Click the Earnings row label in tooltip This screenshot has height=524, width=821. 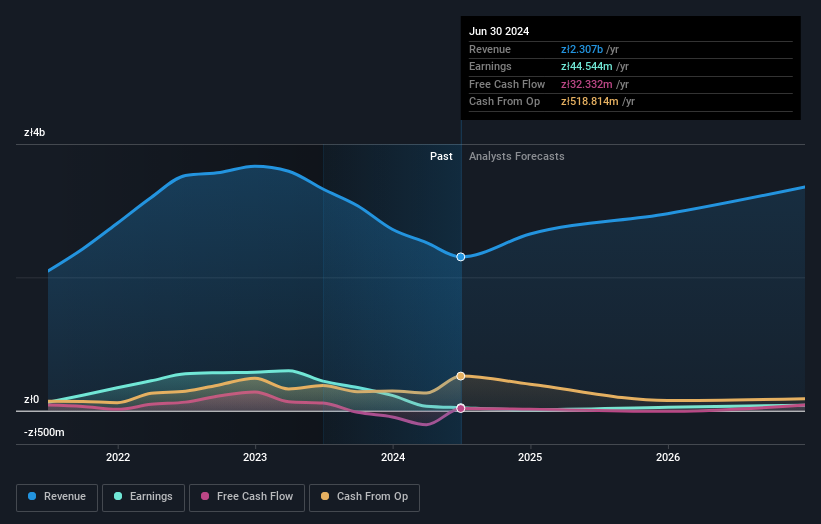point(490,66)
